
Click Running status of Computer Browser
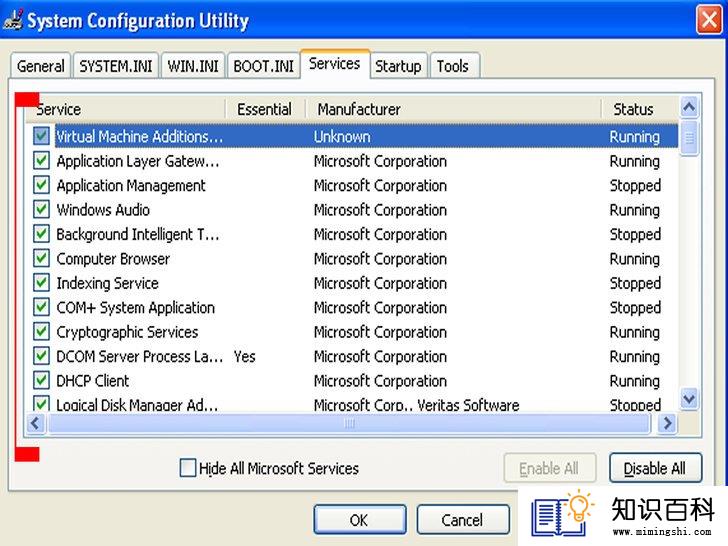coord(635,259)
